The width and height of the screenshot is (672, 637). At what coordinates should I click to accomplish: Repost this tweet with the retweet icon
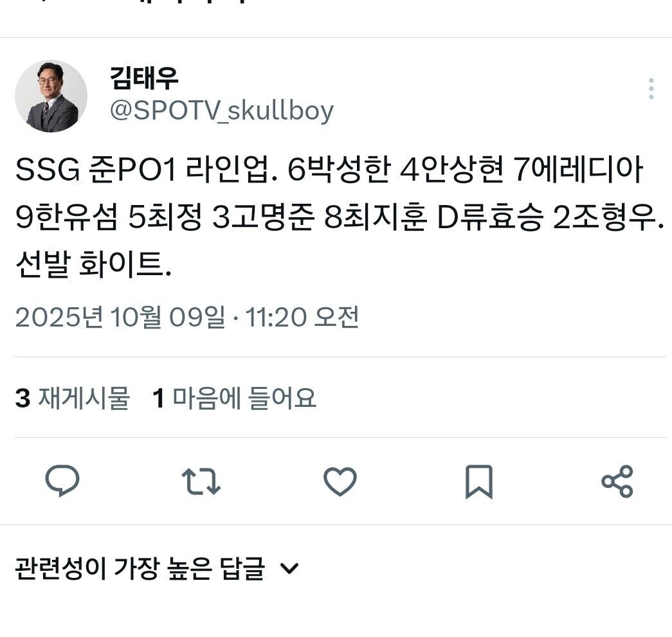pos(201,481)
